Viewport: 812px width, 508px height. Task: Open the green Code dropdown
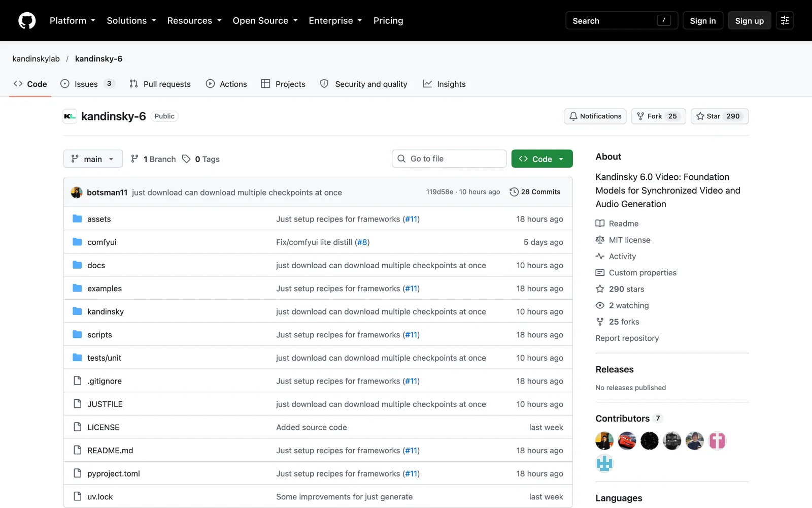pos(542,159)
